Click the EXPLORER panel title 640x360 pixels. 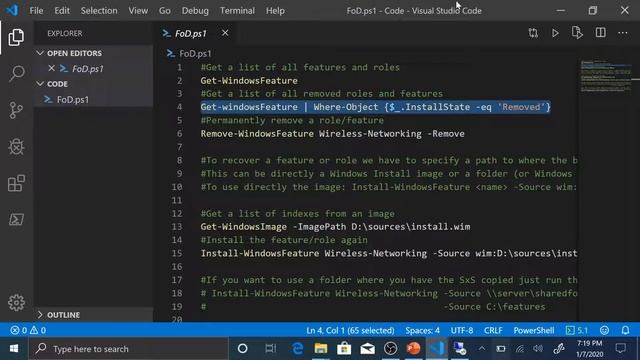(64, 33)
